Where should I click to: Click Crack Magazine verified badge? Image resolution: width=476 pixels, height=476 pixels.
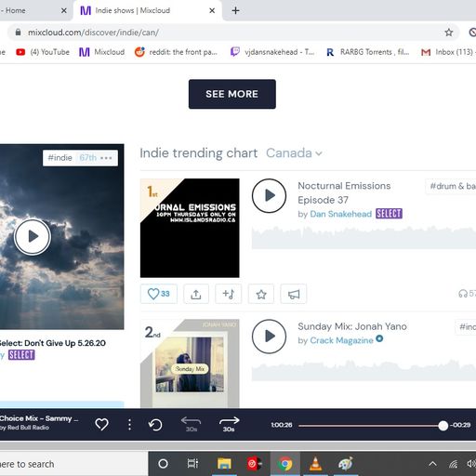379,338
